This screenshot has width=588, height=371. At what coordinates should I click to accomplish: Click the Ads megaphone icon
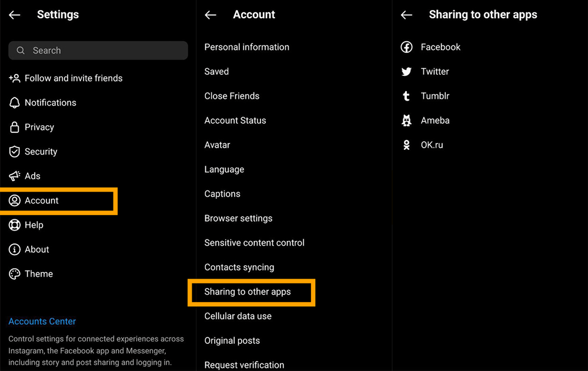tap(15, 176)
